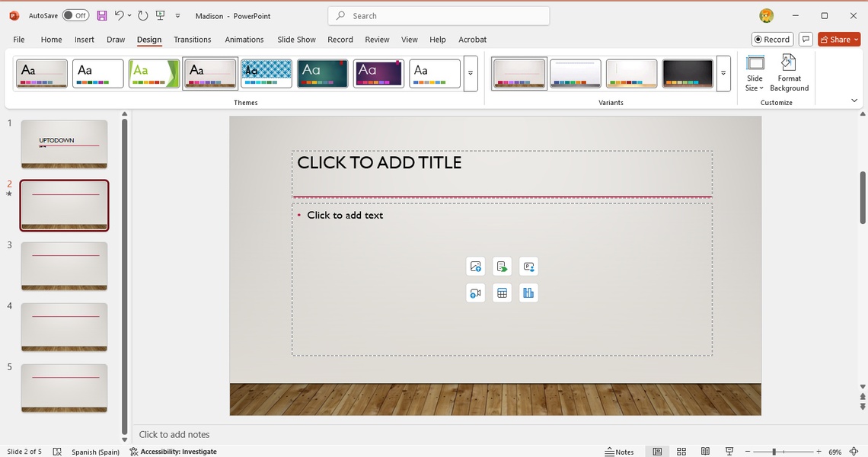Toggle AutoSave off switch
Screen dimensions: 868x457
(x=75, y=14)
